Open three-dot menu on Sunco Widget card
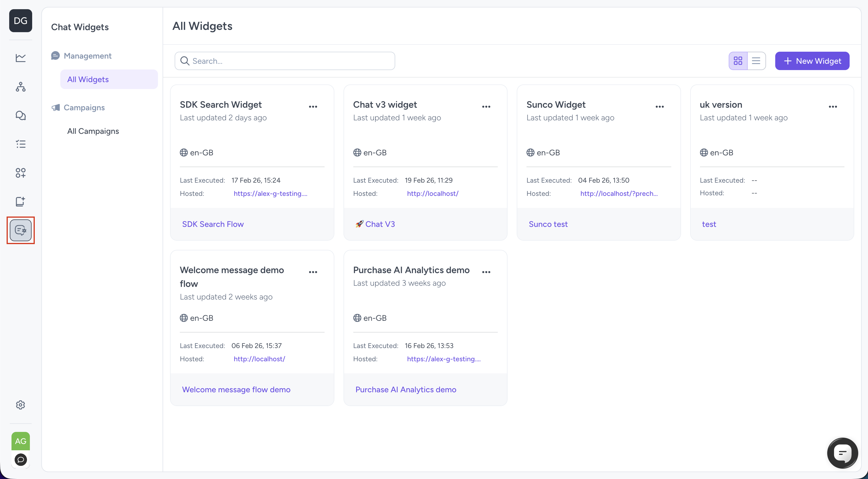 [x=659, y=107]
